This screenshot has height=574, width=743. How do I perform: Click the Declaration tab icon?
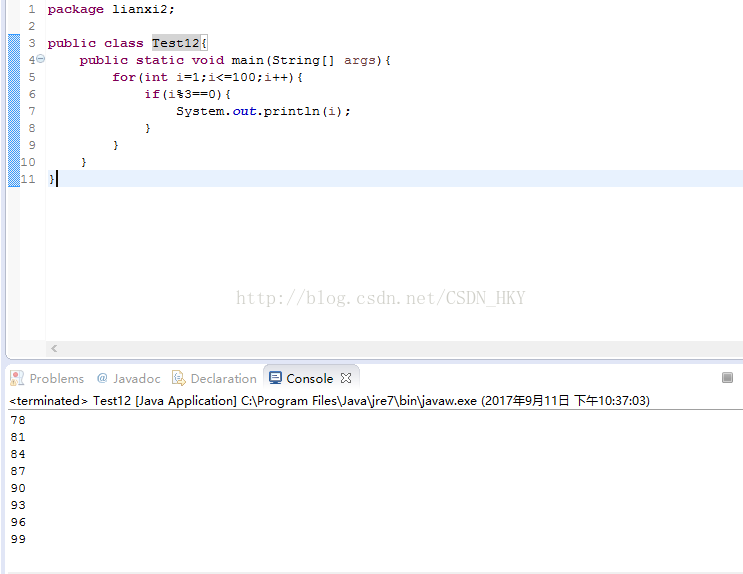pos(179,378)
